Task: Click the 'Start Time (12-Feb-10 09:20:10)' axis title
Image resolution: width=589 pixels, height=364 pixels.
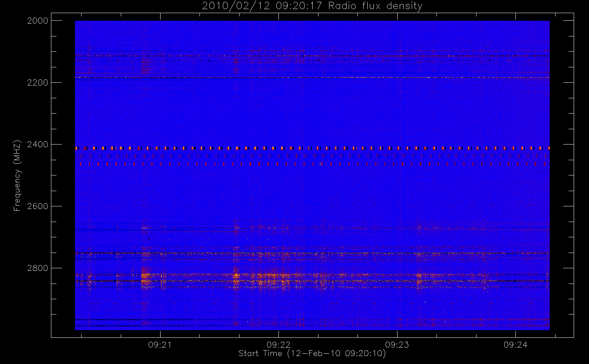Action: [312, 353]
